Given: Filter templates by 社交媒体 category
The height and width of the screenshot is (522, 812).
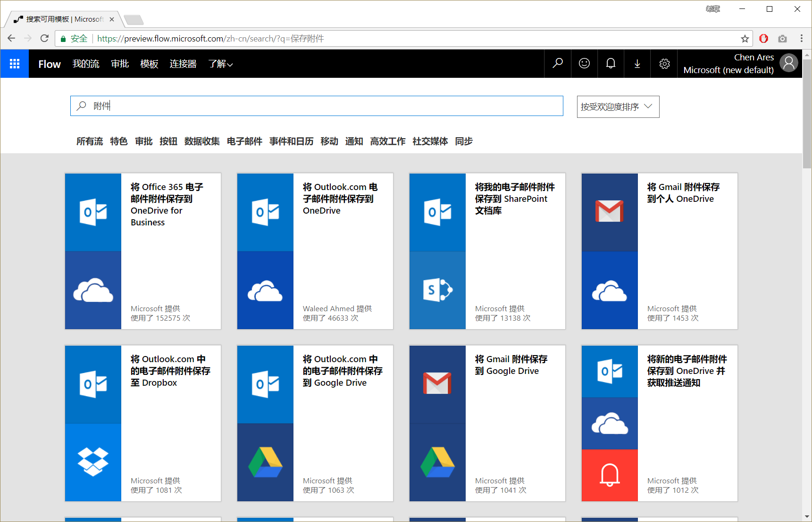Looking at the screenshot, I should [x=430, y=141].
